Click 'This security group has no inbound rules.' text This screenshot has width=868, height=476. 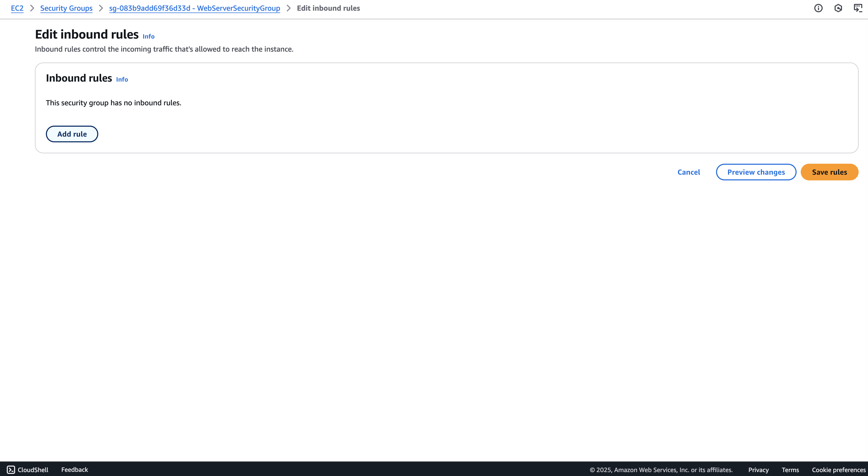click(114, 103)
